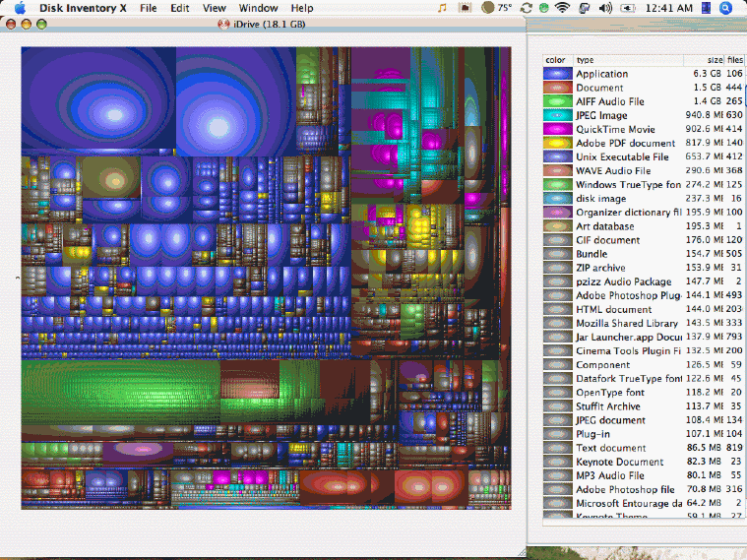This screenshot has height=560, width=747.
Task: Select the Windows TrueType font row
Action: (x=643, y=184)
